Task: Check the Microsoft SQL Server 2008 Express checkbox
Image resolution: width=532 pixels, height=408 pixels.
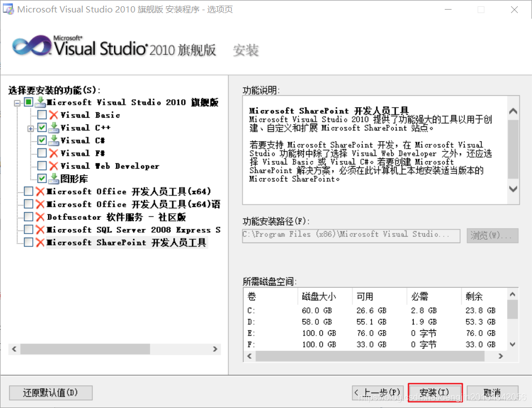Action: click(x=28, y=229)
